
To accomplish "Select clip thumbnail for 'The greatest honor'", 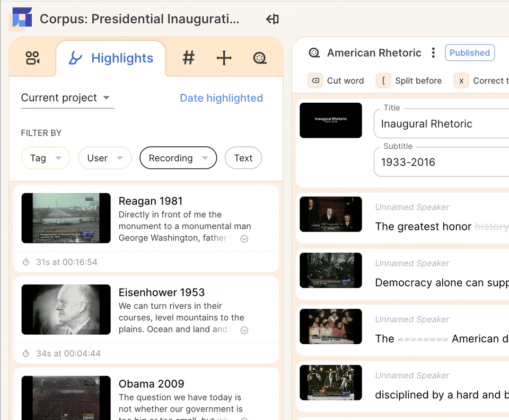I will 331,214.
